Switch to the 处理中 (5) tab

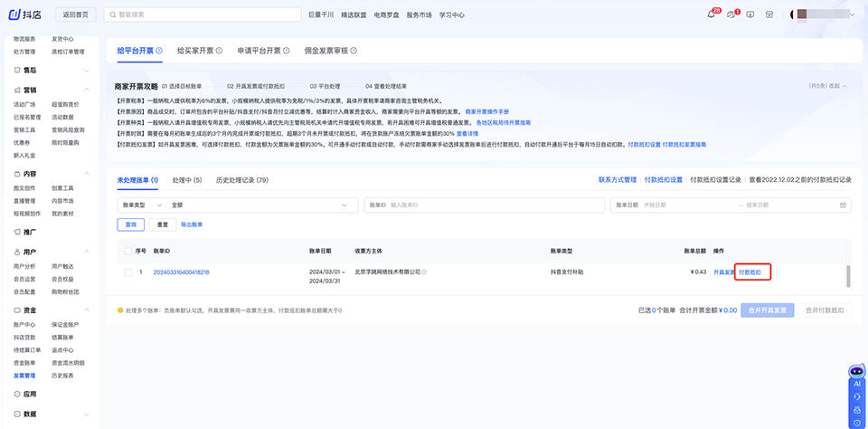[x=187, y=180]
